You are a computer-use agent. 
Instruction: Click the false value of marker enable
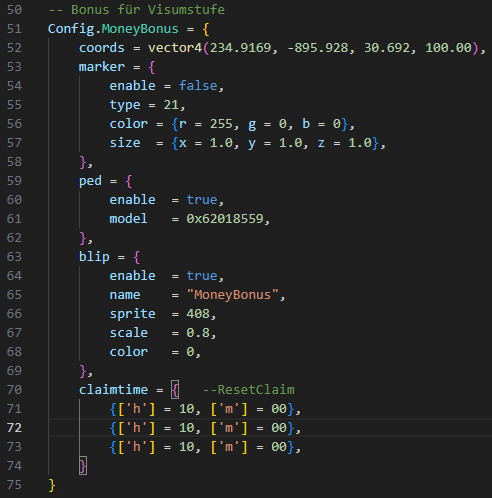coord(198,86)
